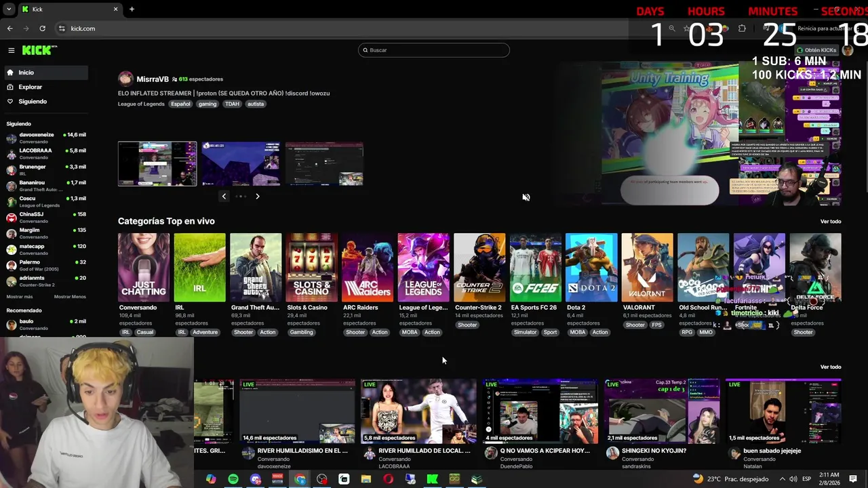
Task: Go to Inicio in the sidebar
Action: coord(45,73)
